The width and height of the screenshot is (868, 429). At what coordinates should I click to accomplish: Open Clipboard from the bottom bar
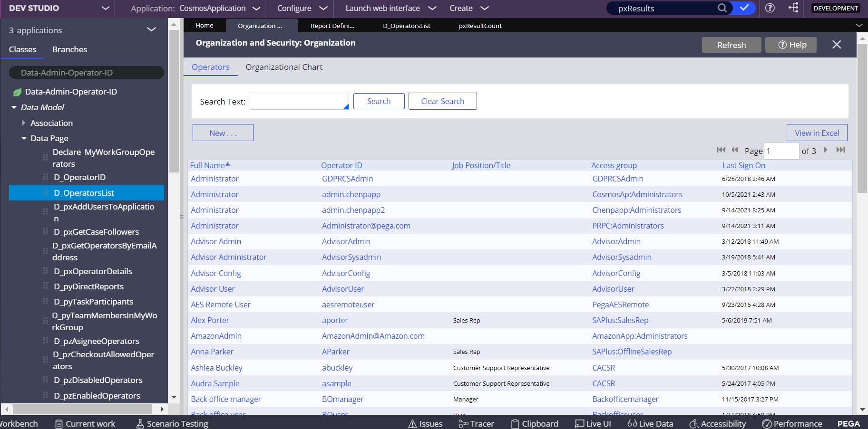(535, 423)
